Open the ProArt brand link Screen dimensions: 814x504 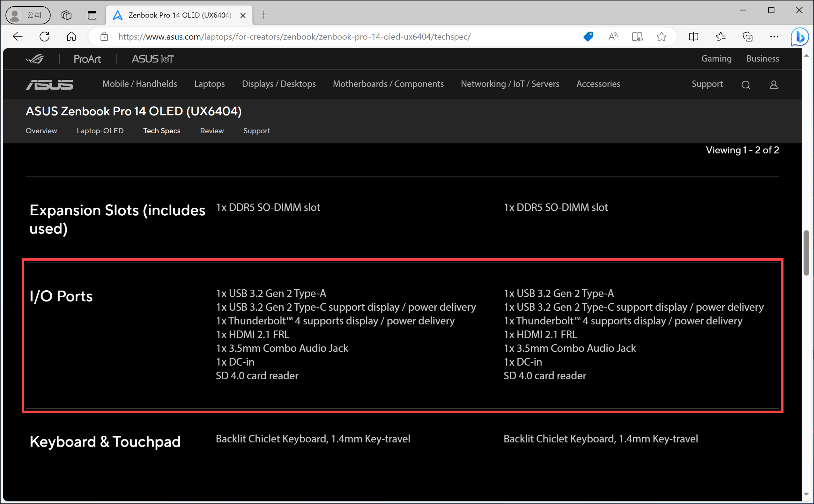87,59
